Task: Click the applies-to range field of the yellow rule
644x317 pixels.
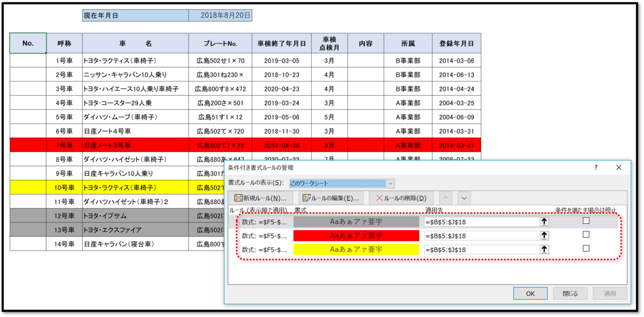Action: click(481, 249)
